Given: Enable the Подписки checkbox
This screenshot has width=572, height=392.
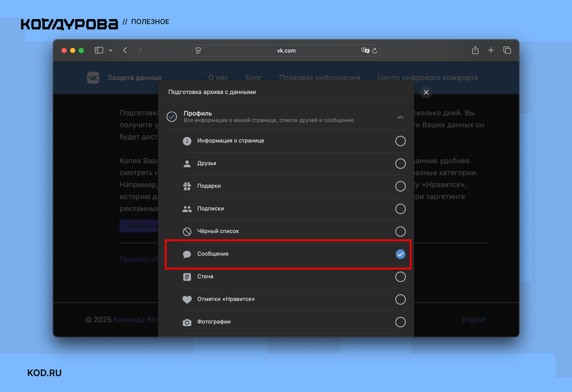Looking at the screenshot, I should coord(400,209).
